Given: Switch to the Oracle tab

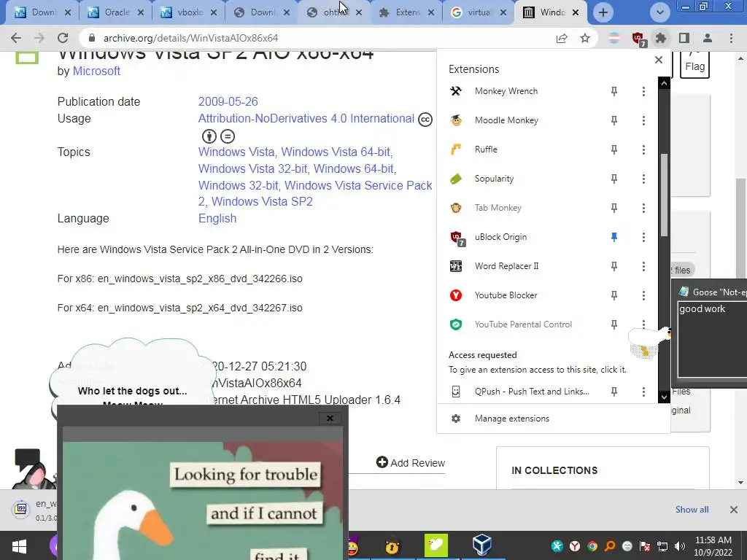Looking at the screenshot, I should coord(116,12).
